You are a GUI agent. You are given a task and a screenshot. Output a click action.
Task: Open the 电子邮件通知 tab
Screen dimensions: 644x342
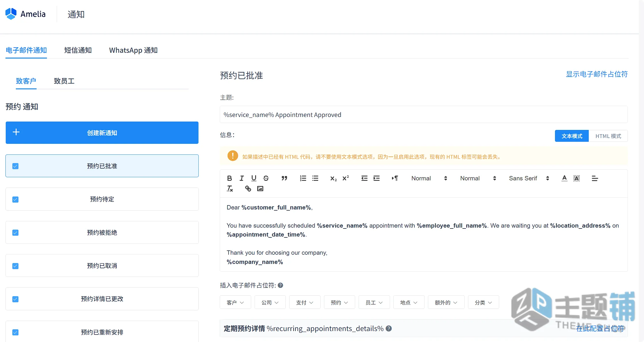point(26,50)
